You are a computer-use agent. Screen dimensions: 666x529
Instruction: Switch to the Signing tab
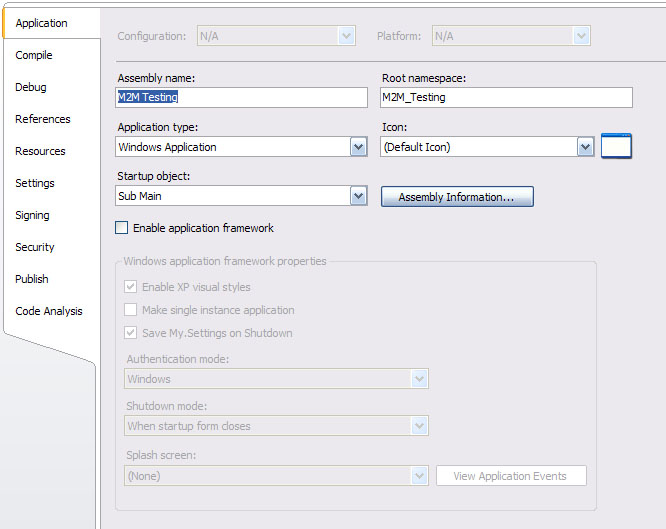(x=32, y=215)
